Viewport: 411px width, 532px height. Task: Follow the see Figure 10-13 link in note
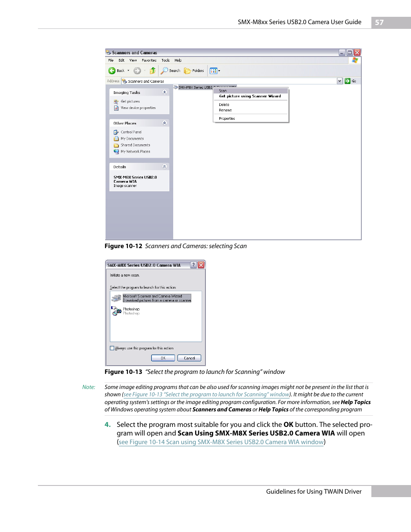(x=206, y=395)
